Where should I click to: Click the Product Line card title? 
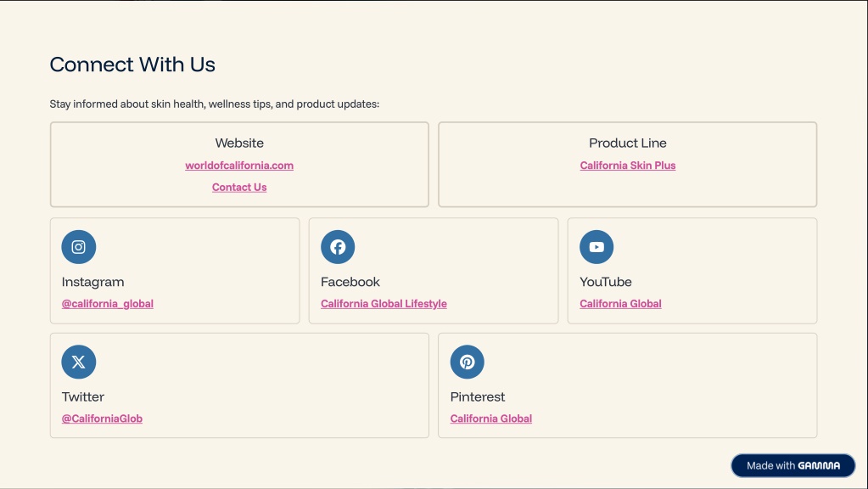pos(628,143)
